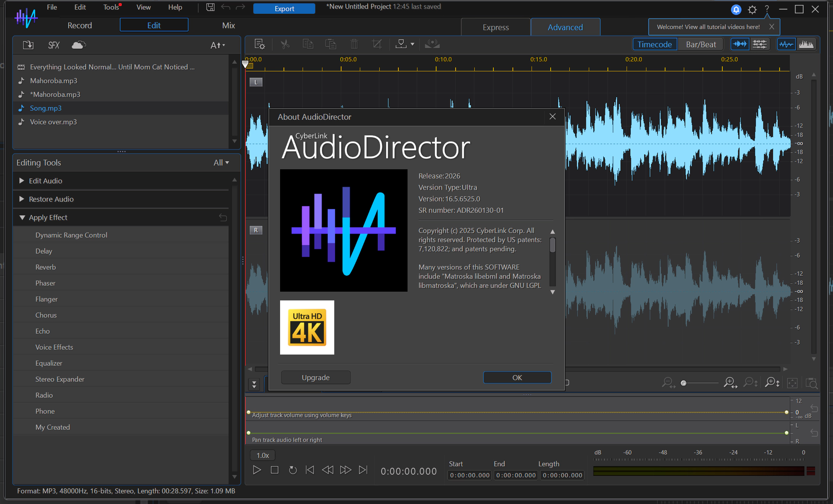Open the View menu
This screenshot has width=833, height=504.
coord(143,7)
